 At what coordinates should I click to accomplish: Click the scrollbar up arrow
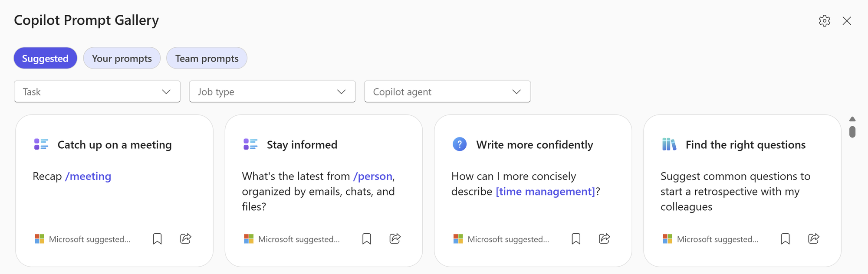[852, 119]
